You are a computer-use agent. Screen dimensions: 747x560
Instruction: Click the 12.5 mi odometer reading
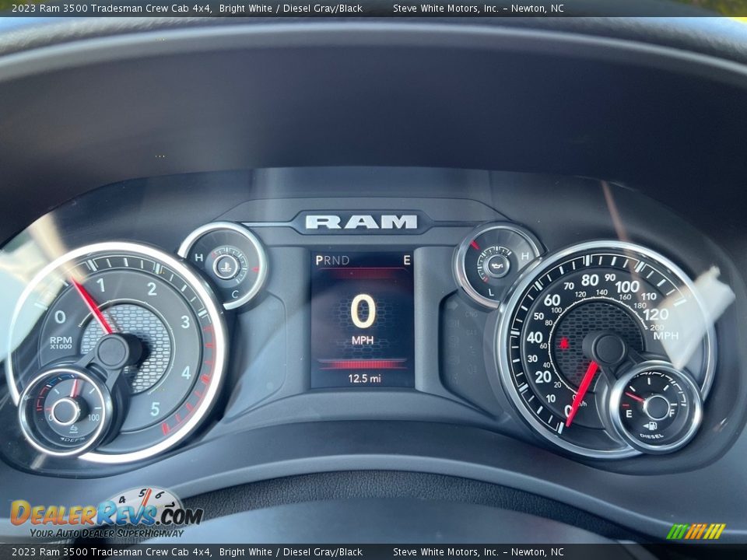click(364, 379)
